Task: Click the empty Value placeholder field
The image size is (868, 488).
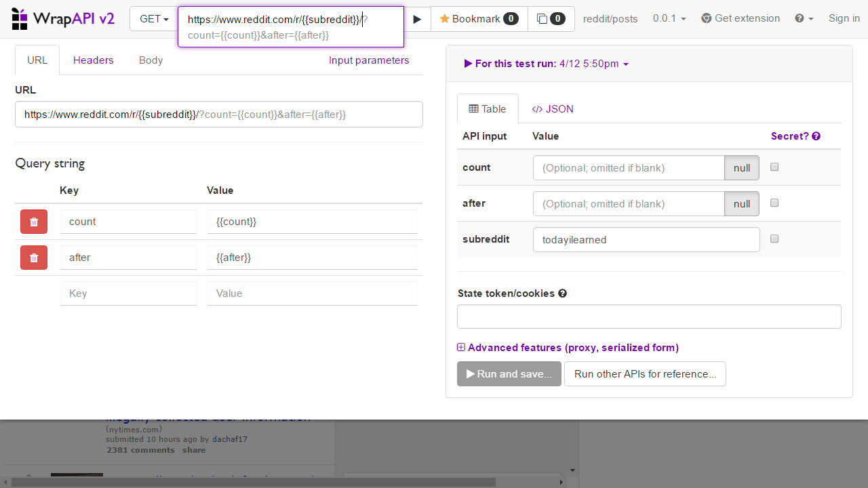Action: point(313,293)
